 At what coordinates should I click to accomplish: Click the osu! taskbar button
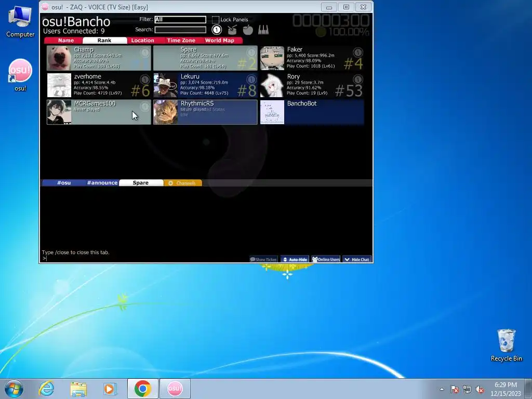tap(175, 389)
